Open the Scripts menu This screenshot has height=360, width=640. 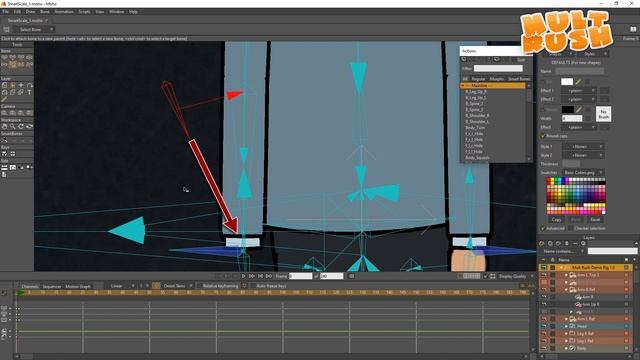[84, 12]
